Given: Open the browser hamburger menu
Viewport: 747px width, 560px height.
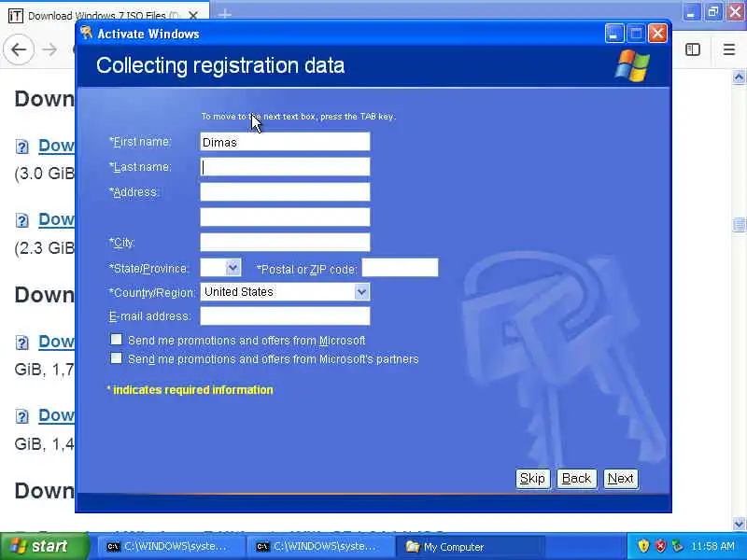Looking at the screenshot, I should (729, 49).
